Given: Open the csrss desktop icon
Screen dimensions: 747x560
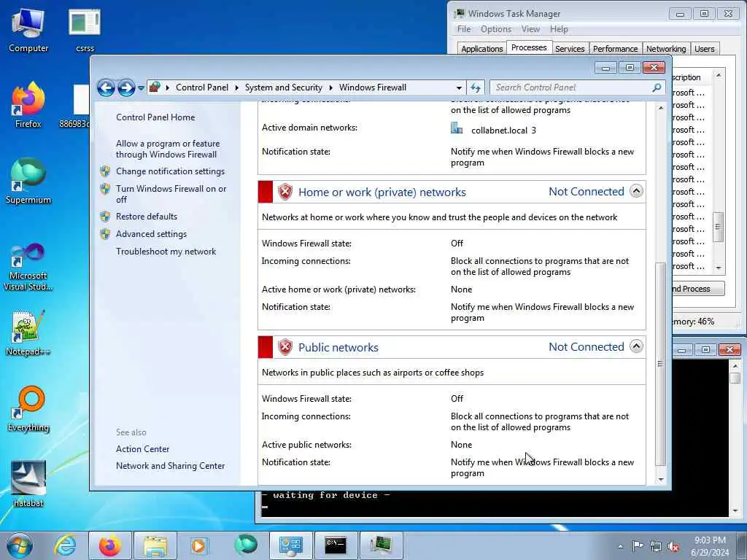Looking at the screenshot, I should click(x=85, y=30).
